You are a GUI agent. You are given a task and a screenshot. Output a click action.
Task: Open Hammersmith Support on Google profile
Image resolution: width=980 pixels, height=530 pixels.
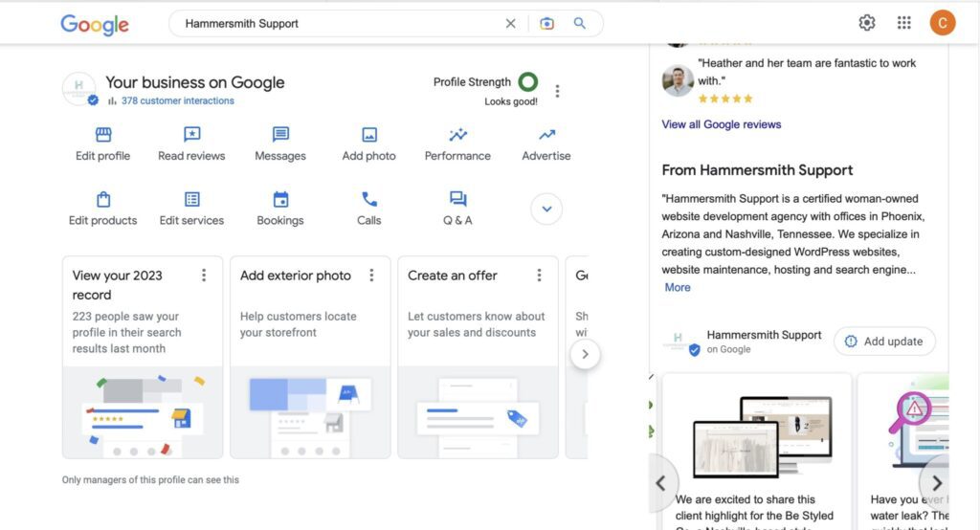click(x=742, y=342)
